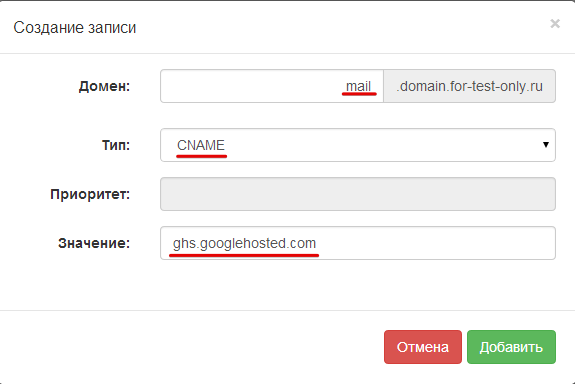
Task: Click the Тип: field label
Action: coord(116,145)
